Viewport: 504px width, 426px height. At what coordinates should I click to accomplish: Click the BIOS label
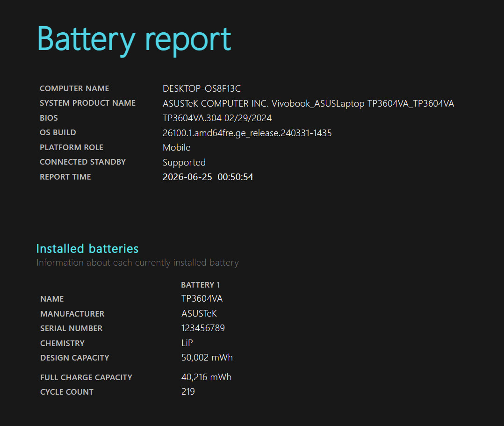(49, 118)
